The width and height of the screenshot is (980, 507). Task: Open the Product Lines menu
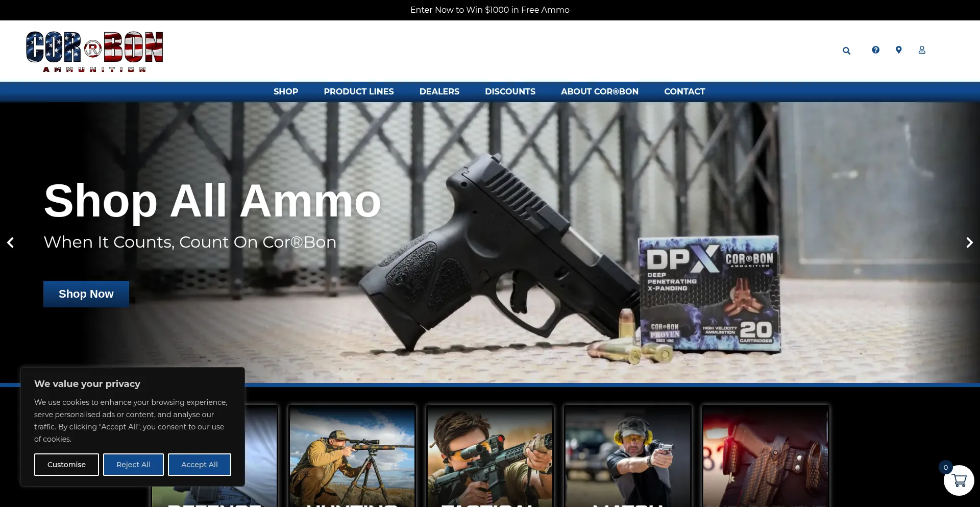point(358,91)
